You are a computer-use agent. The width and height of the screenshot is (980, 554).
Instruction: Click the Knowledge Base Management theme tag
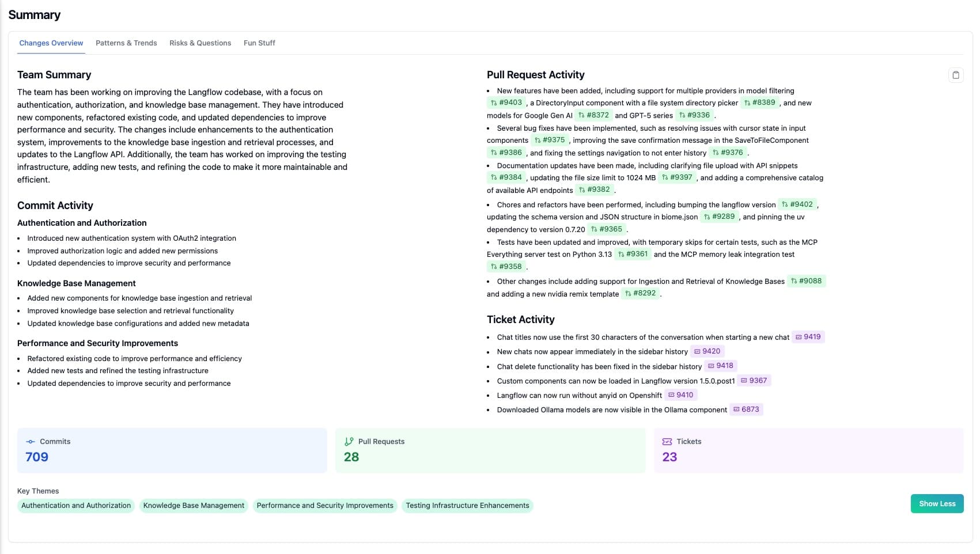[194, 506]
